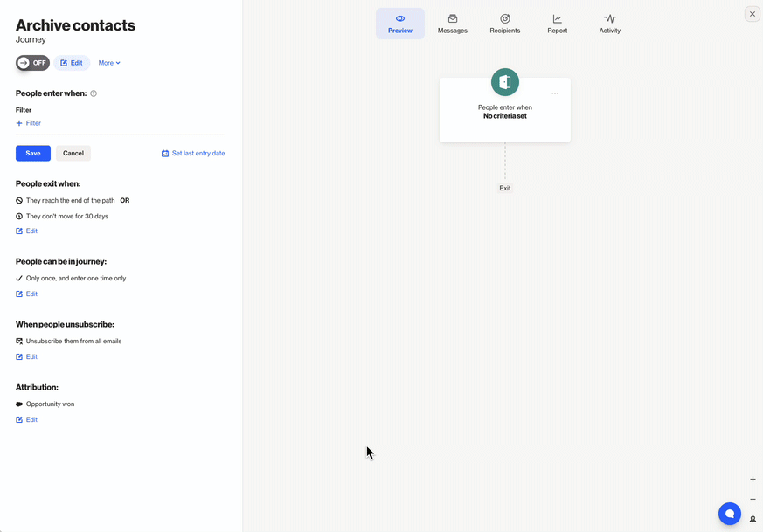Click the help icon beside People enter when
The width and height of the screenshot is (763, 532).
click(94, 93)
